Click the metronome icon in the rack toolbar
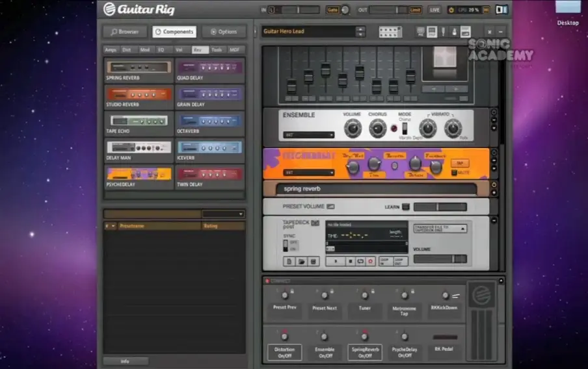Viewport: 588px width, 369px height. pos(454,32)
